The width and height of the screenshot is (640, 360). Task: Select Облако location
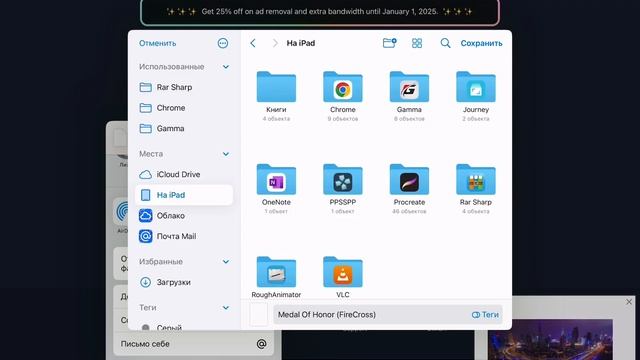(x=184, y=216)
